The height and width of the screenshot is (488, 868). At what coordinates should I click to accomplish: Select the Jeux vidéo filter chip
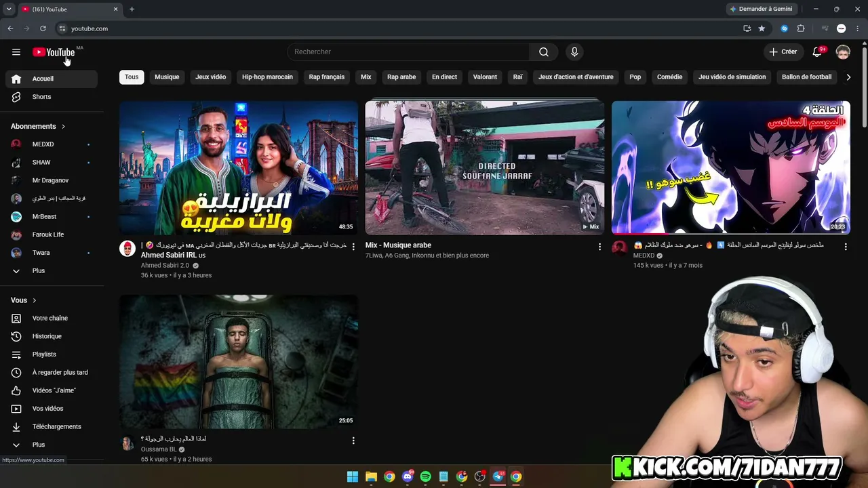211,77
